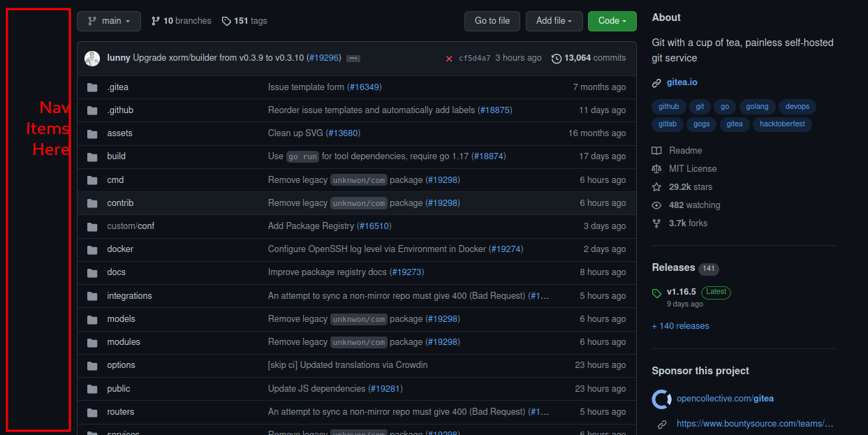This screenshot has width=868, height=435.
Task: Open the .gitea directory name
Action: [118, 87]
